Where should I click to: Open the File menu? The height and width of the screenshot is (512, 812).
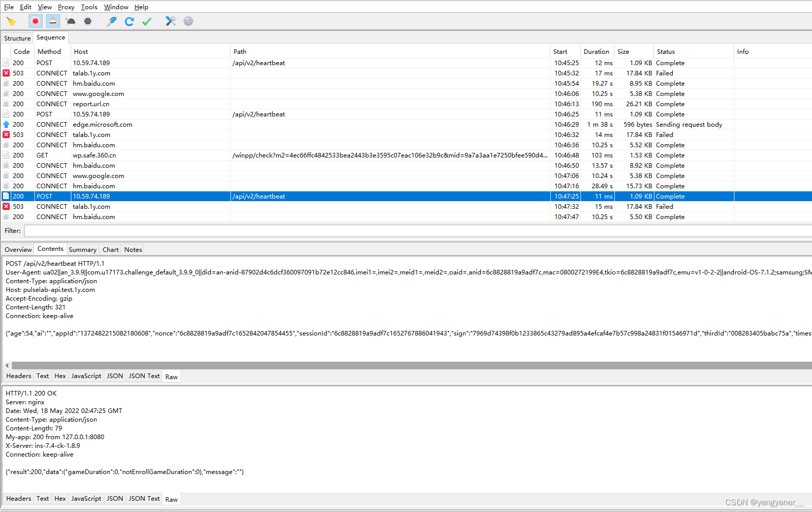click(9, 7)
